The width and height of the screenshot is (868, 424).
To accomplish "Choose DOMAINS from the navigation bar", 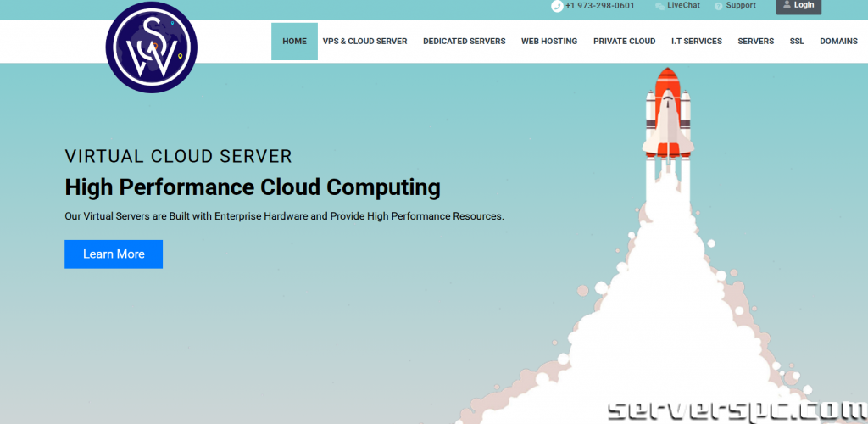I will (x=838, y=41).
